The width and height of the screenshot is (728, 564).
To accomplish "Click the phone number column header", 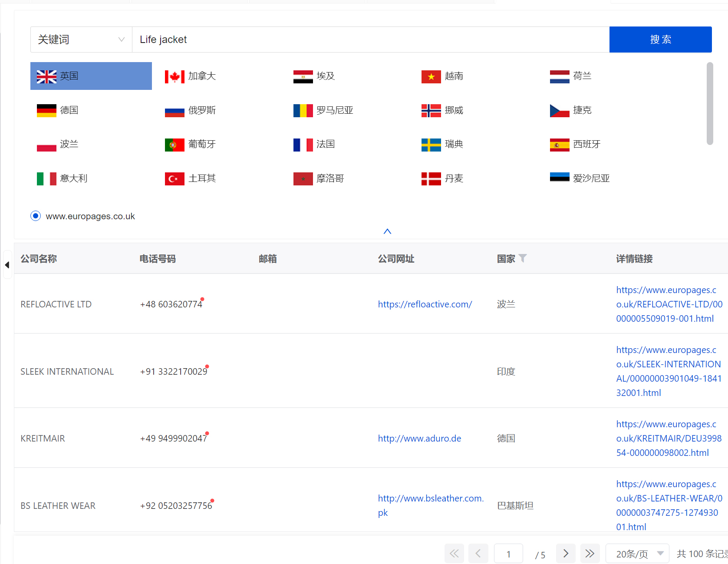I will [157, 259].
